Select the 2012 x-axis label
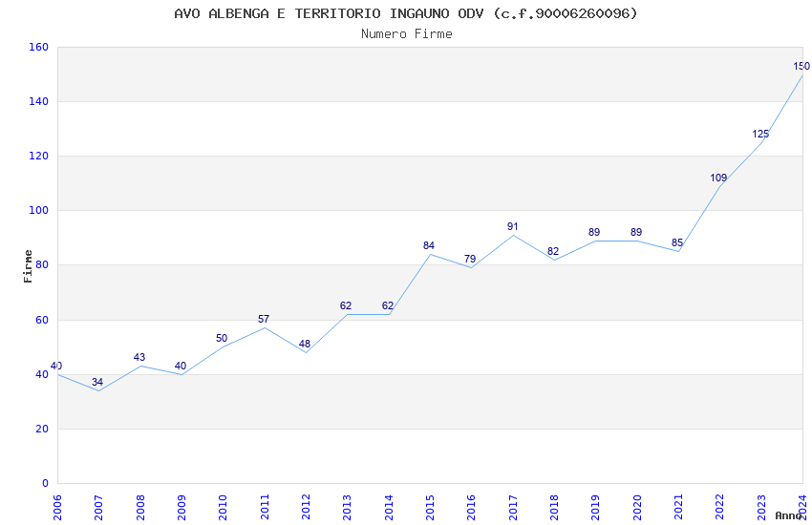The width and height of the screenshot is (812, 525). point(306,508)
